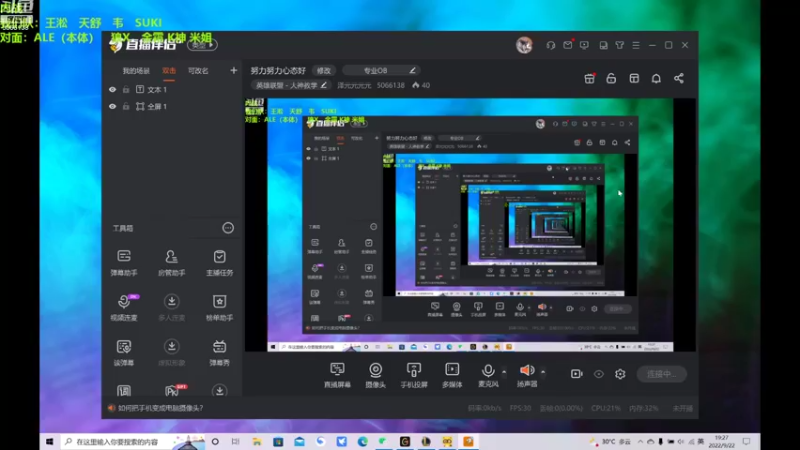This screenshot has width=800, height=450.
Task: Click the taskbar clock and date
Action: tap(722, 442)
